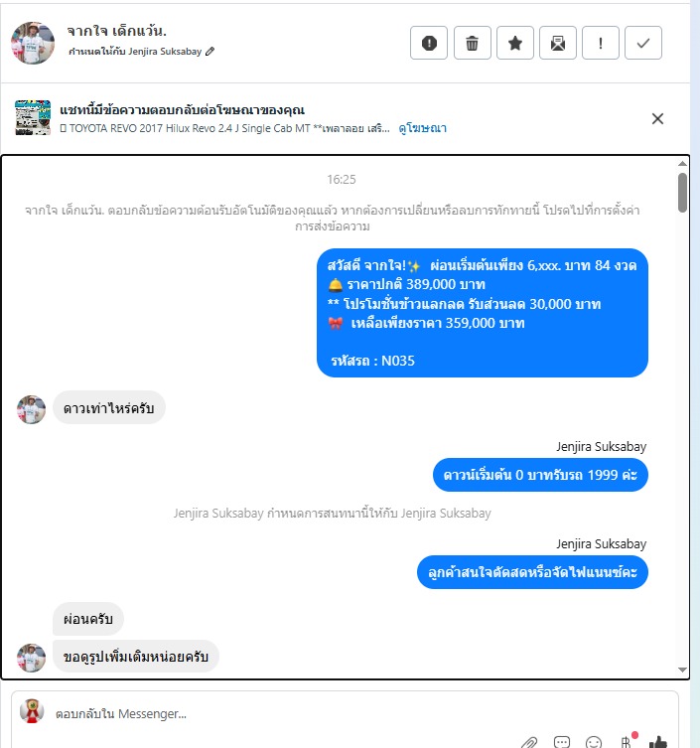Image resolution: width=700 pixels, height=748 pixels.
Task: Flag conversation with priority exclamation icon
Action: click(x=601, y=43)
